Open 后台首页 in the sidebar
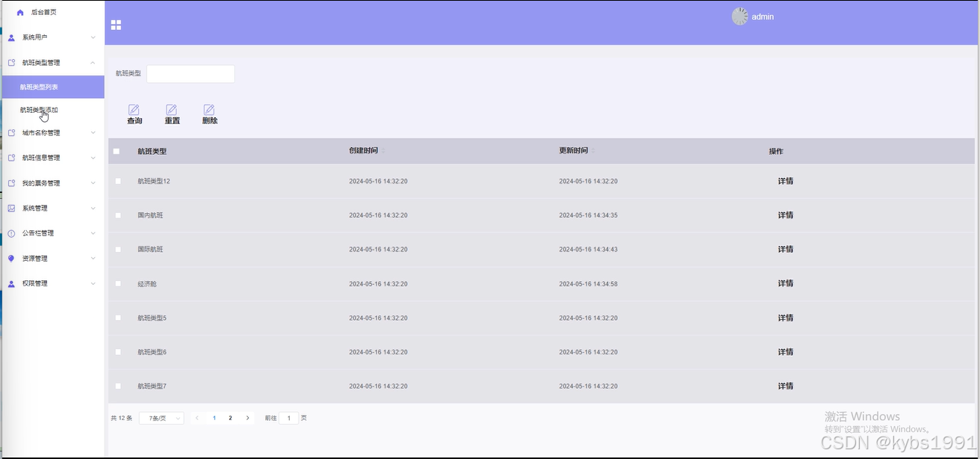Screen dimensions: 980x459 [x=43, y=13]
